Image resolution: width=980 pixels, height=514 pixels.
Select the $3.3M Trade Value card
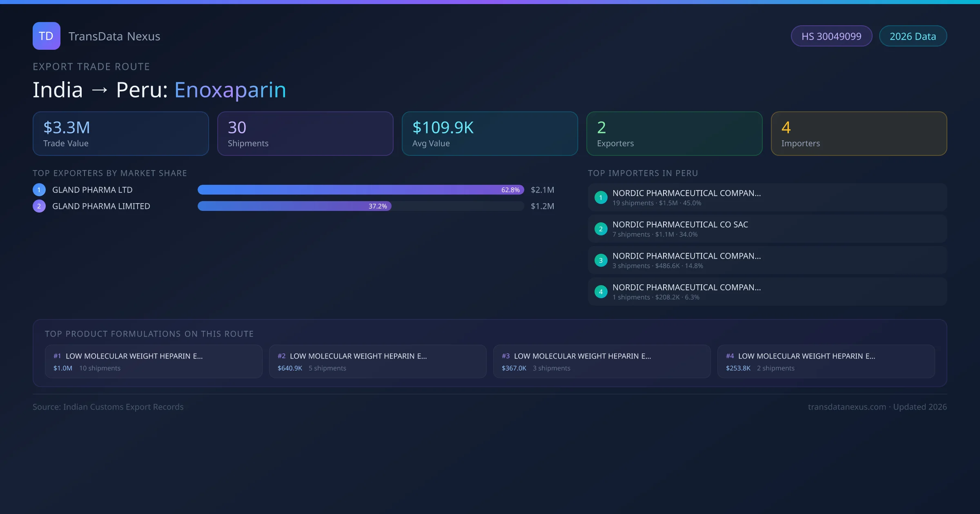(120, 134)
